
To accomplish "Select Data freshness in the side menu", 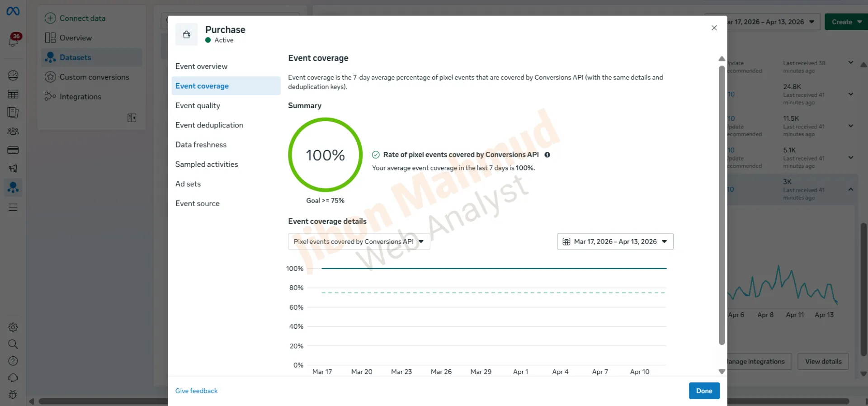I will tap(201, 145).
